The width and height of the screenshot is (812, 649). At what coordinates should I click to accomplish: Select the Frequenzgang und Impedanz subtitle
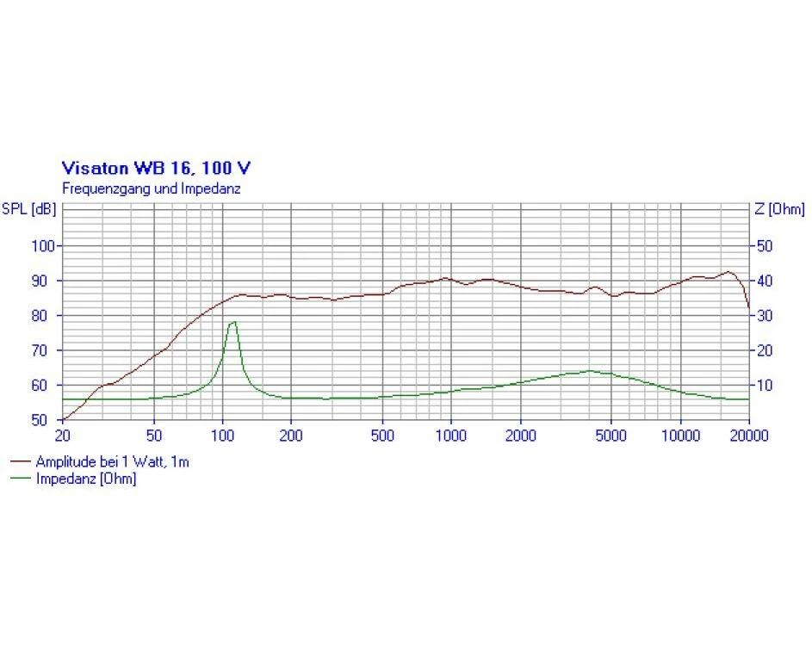click(151, 187)
